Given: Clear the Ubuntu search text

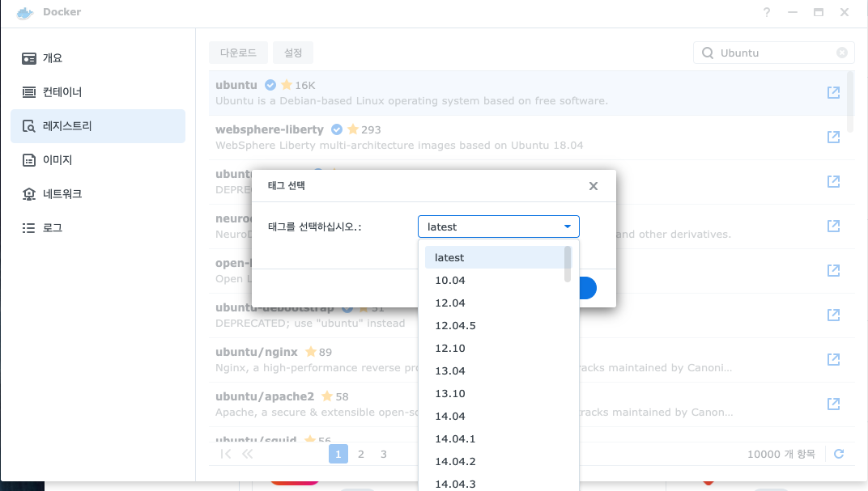Looking at the screenshot, I should [x=842, y=53].
